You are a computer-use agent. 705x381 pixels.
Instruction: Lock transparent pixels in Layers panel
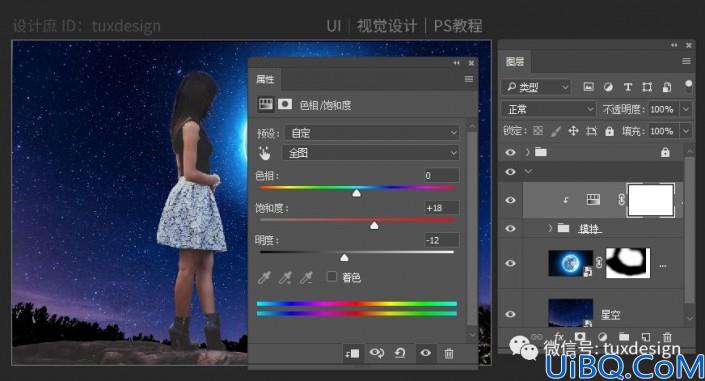coord(538,131)
